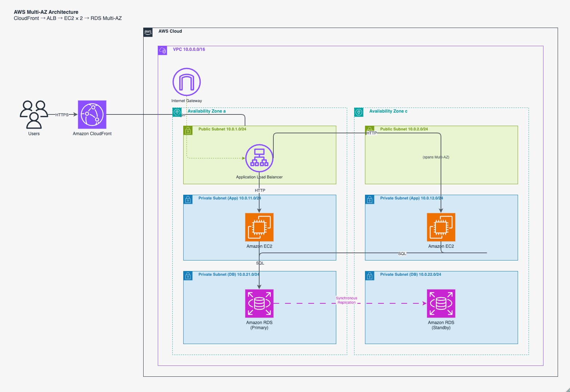Select the AWS Cloud logo icon
Screen dimensions: 570x392
click(x=148, y=32)
